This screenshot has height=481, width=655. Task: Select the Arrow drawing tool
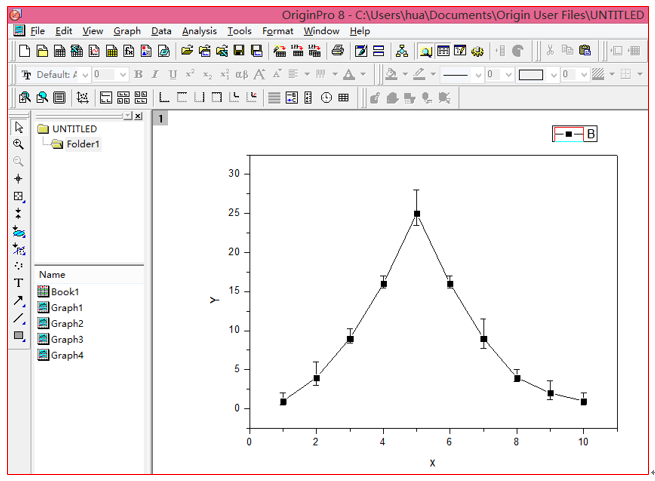(18, 301)
